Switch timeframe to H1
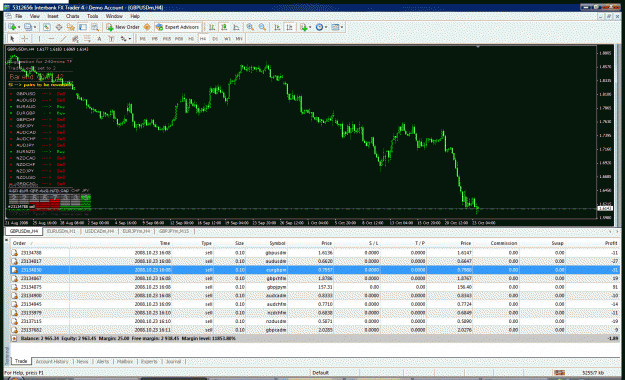The image size is (625, 380). point(191,39)
